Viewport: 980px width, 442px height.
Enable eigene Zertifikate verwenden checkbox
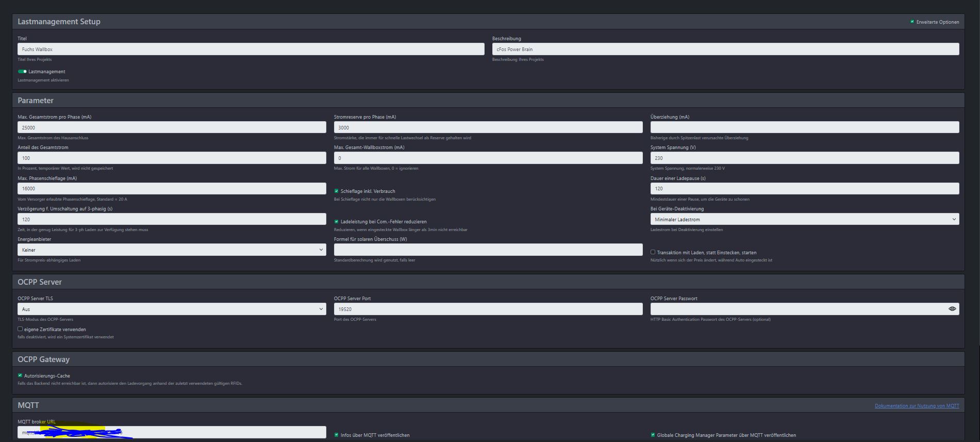20,329
